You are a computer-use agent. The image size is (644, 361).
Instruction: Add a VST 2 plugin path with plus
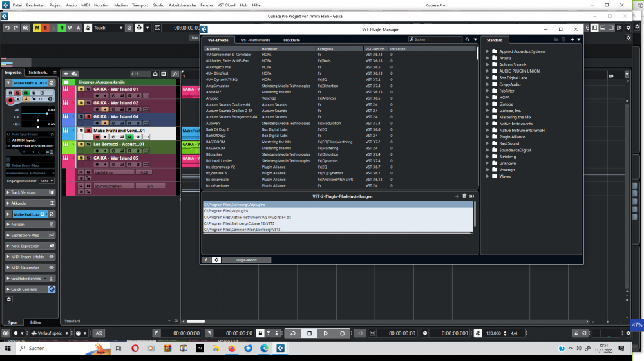click(457, 196)
